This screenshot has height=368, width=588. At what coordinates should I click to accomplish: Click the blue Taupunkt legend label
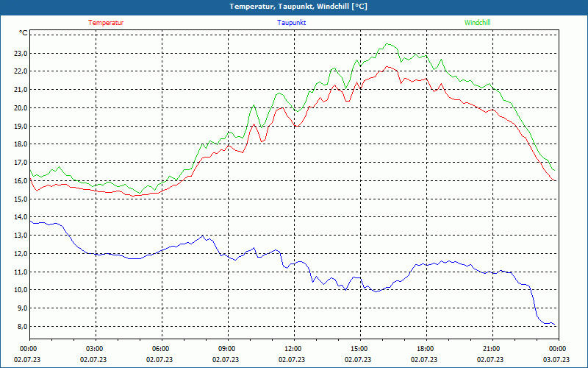(x=292, y=23)
